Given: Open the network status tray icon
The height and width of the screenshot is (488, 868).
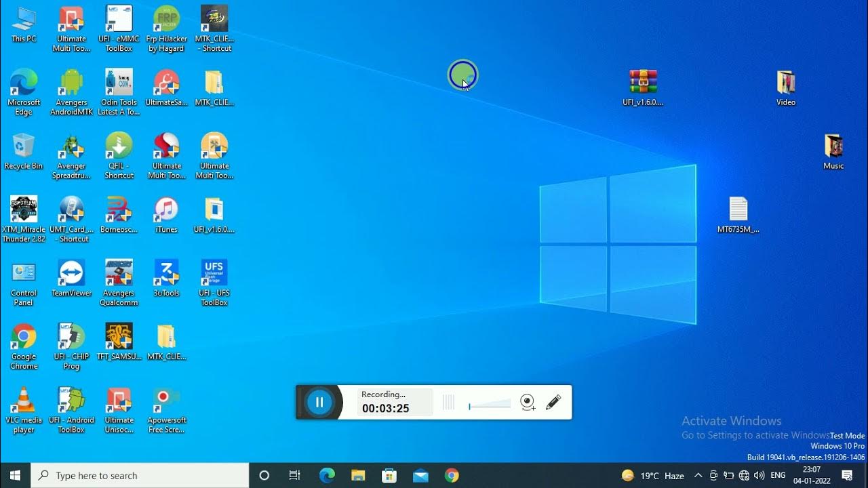Looking at the screenshot, I should pos(744,475).
